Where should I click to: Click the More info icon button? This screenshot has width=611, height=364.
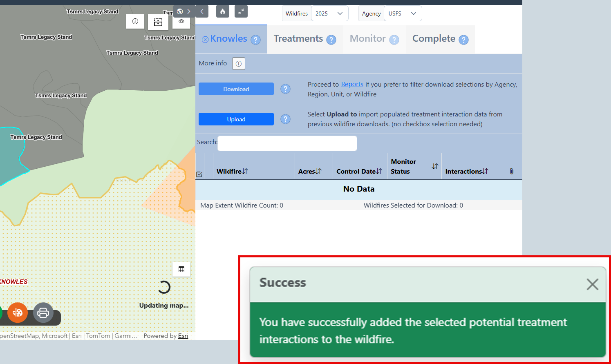pos(239,63)
